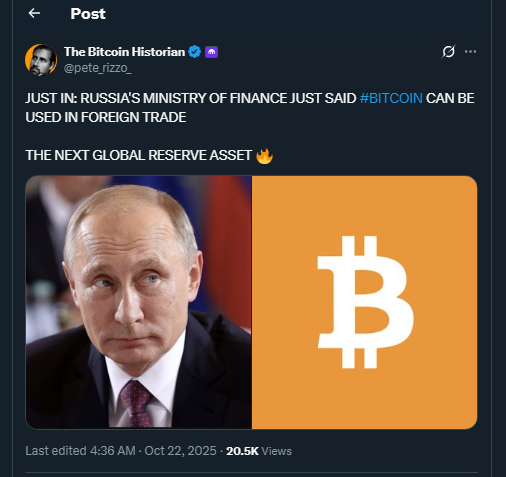Click The Bitcoin Historian display name

point(124,52)
